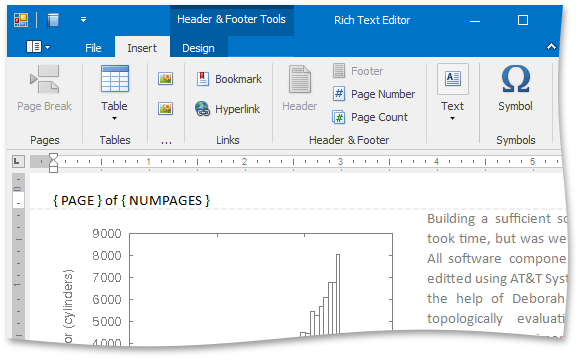The height and width of the screenshot is (362, 581).
Task: Insert a Table
Action: point(114,88)
